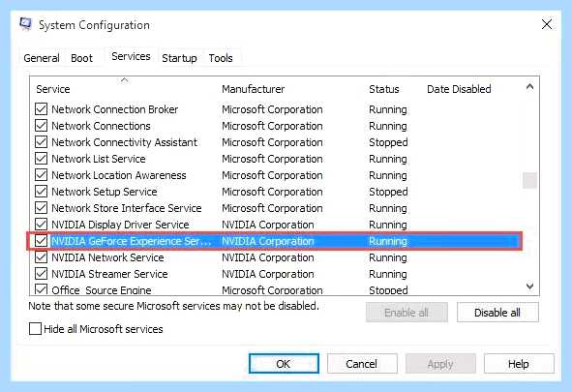Uncheck Network Connections service checkbox
Viewport: 572px width, 392px height.
[41, 126]
